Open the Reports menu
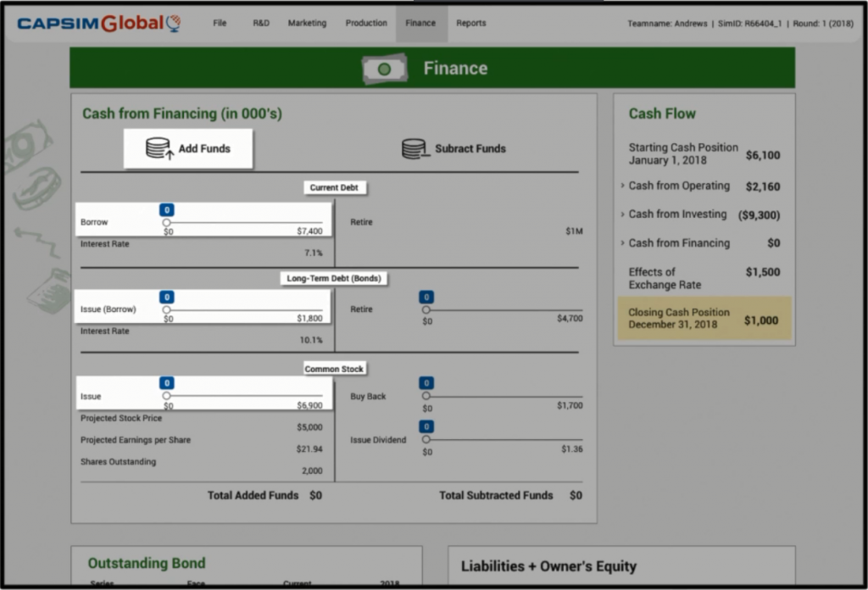The image size is (868, 590). click(471, 24)
